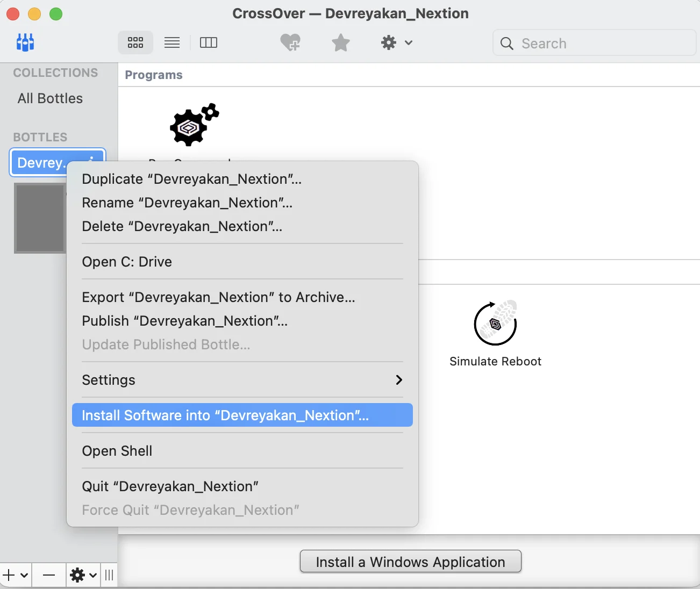Click the sidebar resize handle bars
Image resolution: width=700 pixels, height=589 pixels.
coord(109,576)
